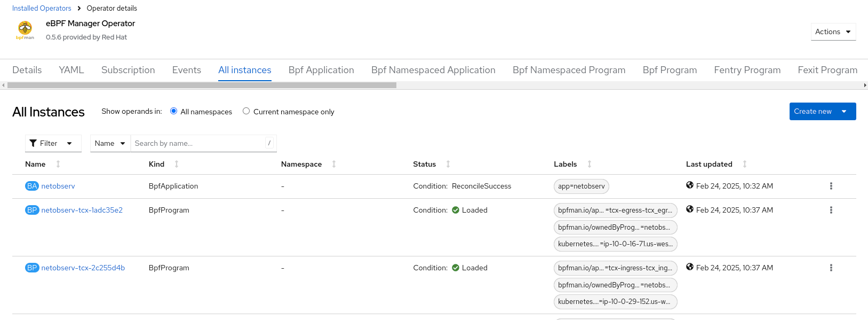Open kebab menu for netobserv-tcx-1adc35e2
The width and height of the screenshot is (868, 320).
831,210
